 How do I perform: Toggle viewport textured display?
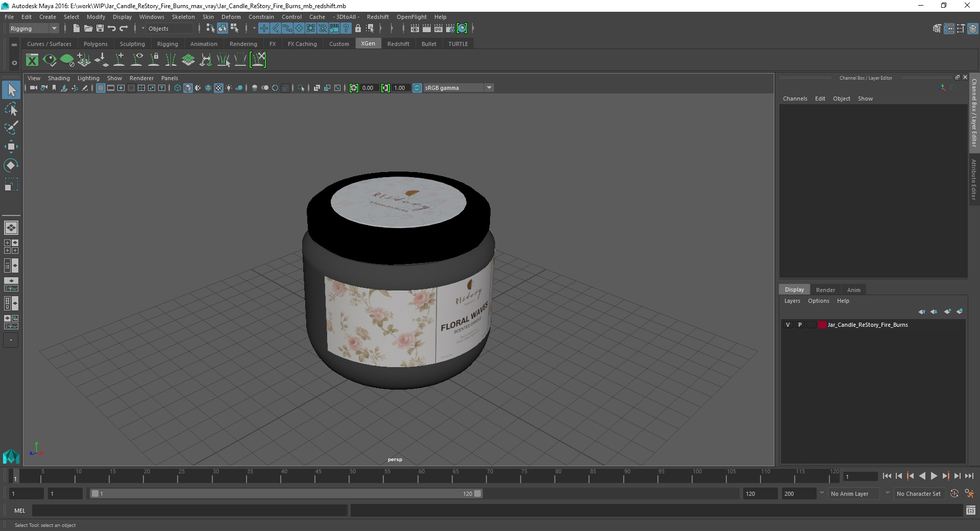click(218, 88)
